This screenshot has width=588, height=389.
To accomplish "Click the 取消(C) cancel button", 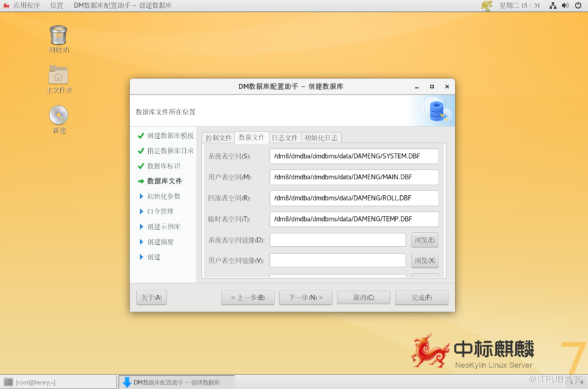I will pyautogui.click(x=363, y=298).
